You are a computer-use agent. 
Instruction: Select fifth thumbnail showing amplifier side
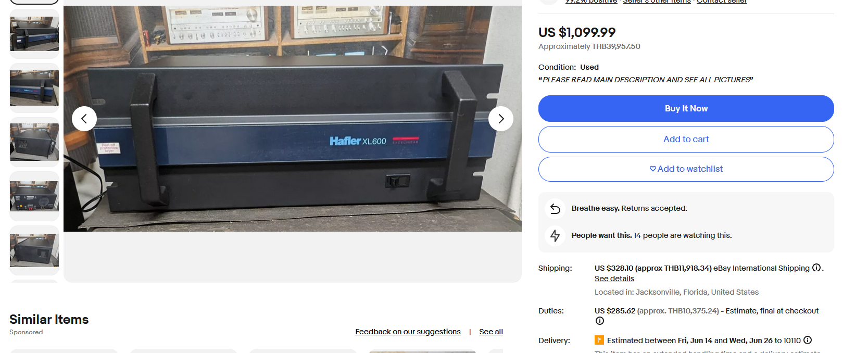pos(34,250)
